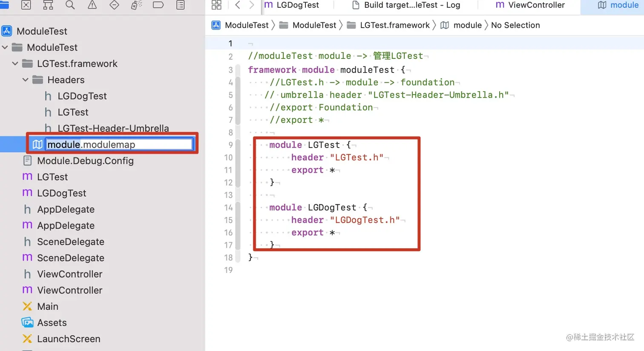Image resolution: width=644 pixels, height=351 pixels.
Task: Click the ModuleTest project icon in navigator
Action: (x=7, y=31)
